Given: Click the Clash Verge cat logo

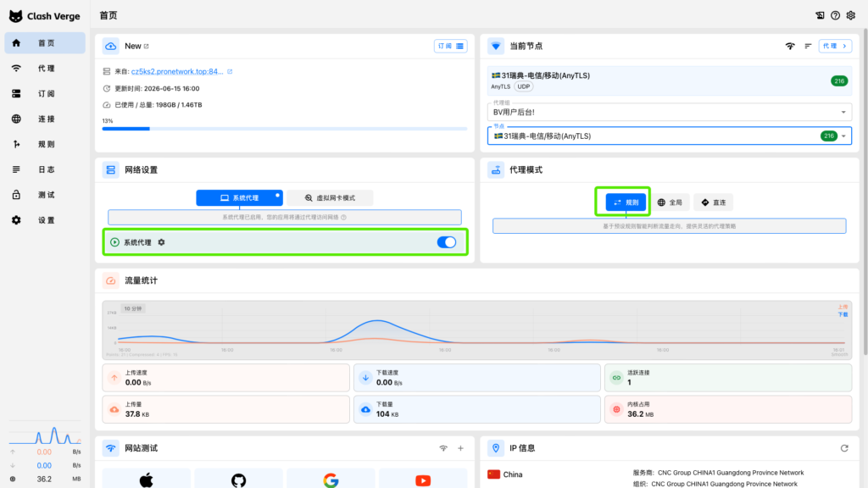Looking at the screenshot, I should tap(15, 16).
